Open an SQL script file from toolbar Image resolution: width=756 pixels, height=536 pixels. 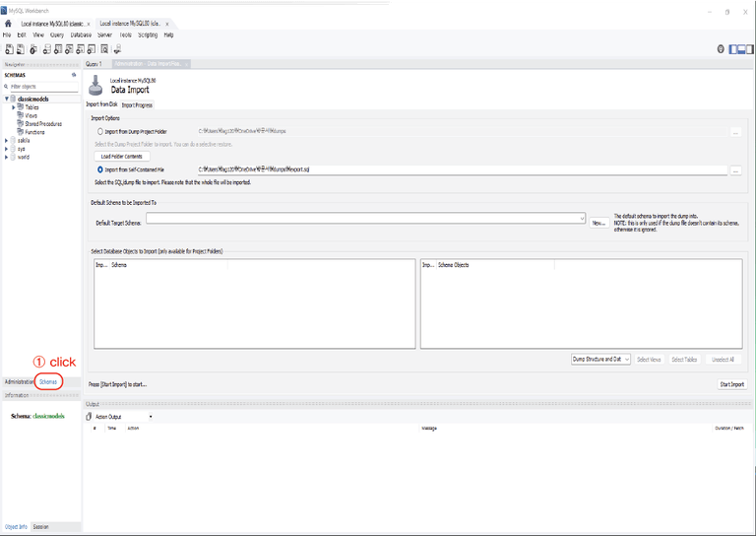[x=21, y=49]
